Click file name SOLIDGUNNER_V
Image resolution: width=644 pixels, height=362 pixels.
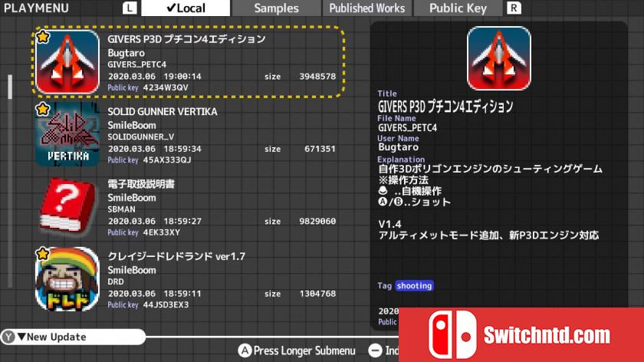(141, 137)
